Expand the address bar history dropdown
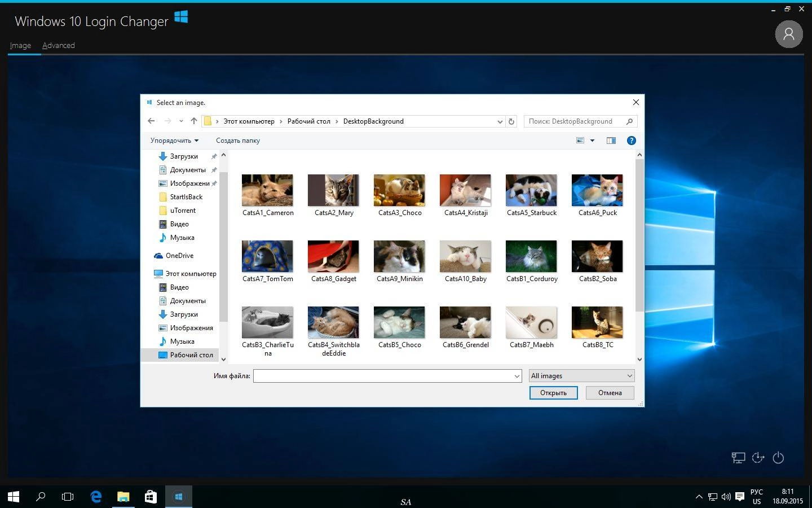Image resolution: width=812 pixels, height=508 pixels. pos(500,121)
